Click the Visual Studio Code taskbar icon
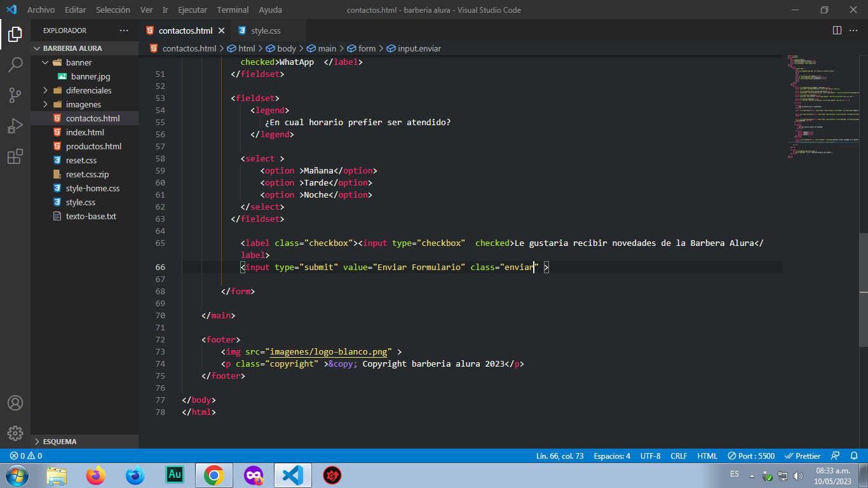 292,475
